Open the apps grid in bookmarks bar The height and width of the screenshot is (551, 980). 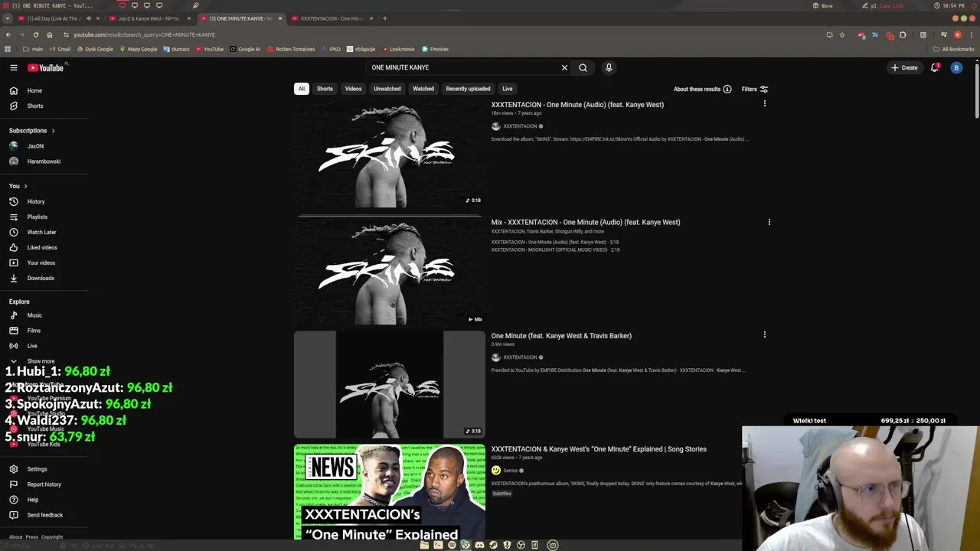coord(8,49)
